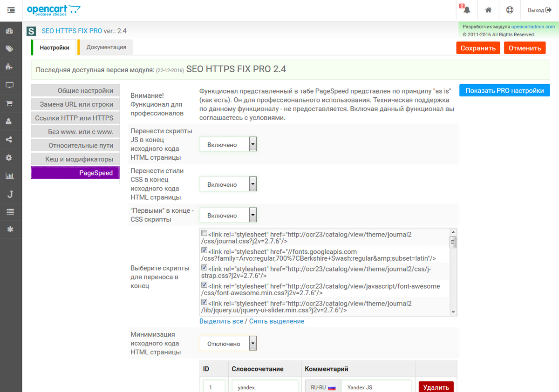Click the Снять выделение link
Screen dimensions: 559x392
(277, 321)
